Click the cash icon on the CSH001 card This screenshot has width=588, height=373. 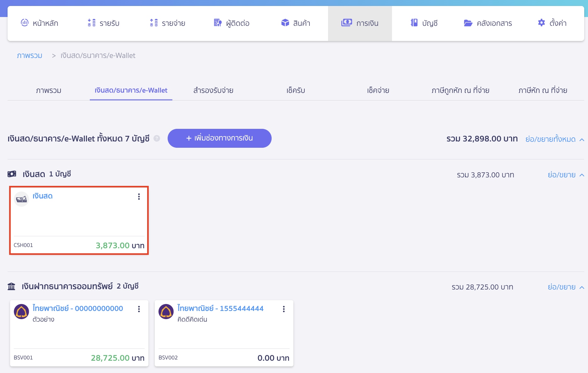click(x=21, y=199)
